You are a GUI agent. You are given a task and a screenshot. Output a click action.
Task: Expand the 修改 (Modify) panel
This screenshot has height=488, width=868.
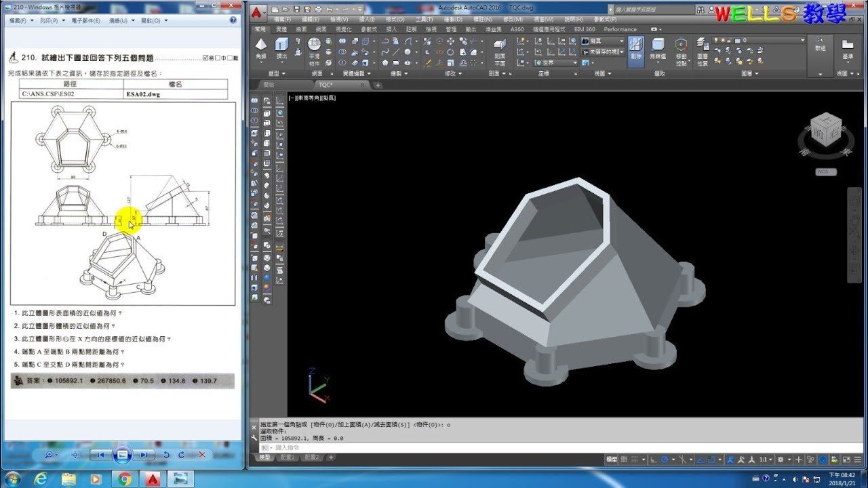(x=453, y=73)
